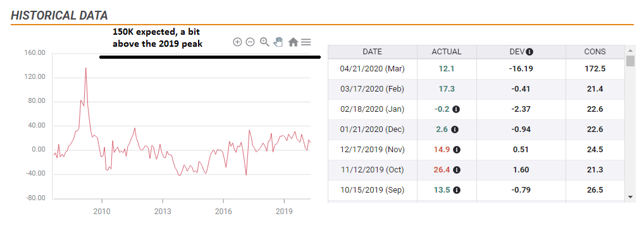This screenshot has width=644, height=228.
Task: Activate the hand panning tool
Action: [x=278, y=42]
